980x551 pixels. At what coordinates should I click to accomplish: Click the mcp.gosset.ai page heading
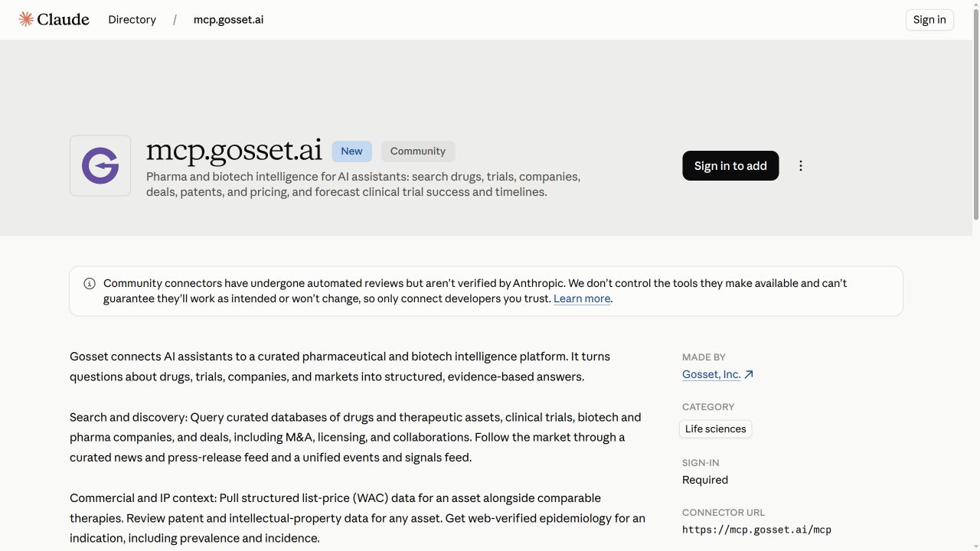click(234, 149)
